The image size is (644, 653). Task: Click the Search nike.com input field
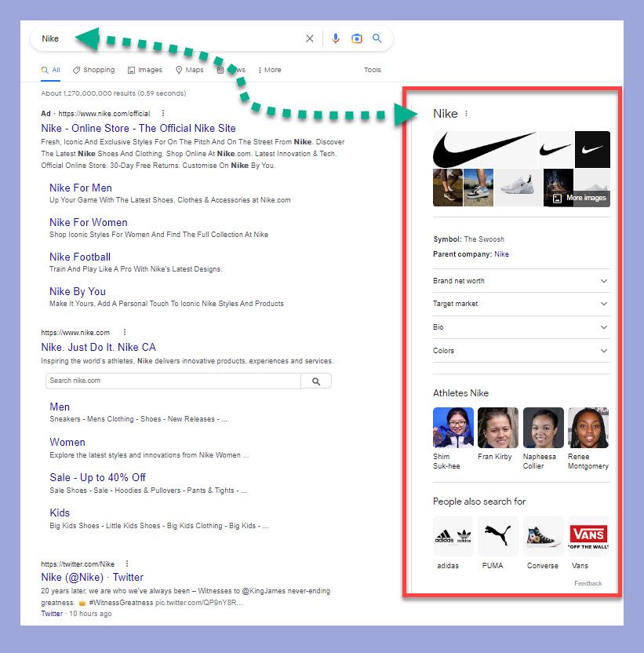173,381
